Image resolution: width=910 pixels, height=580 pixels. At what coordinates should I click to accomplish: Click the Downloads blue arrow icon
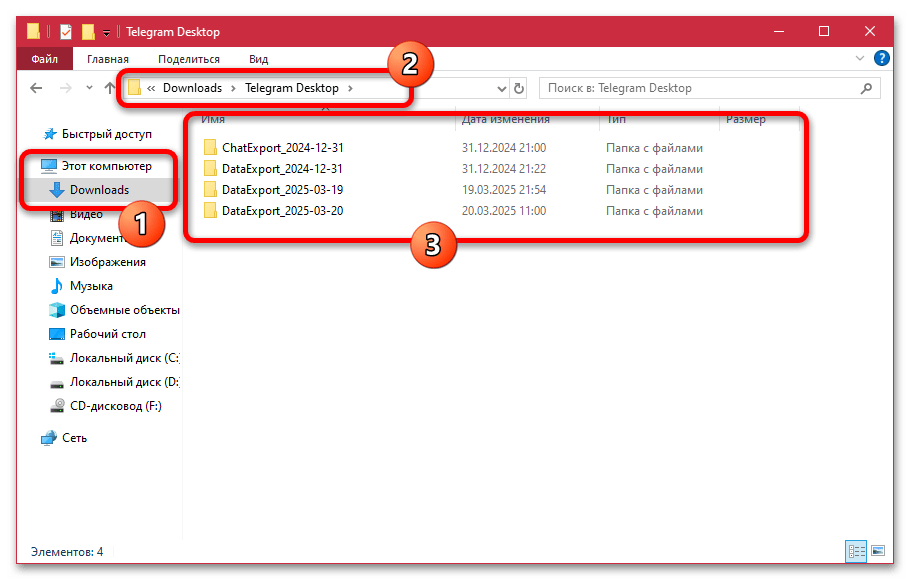(x=57, y=190)
